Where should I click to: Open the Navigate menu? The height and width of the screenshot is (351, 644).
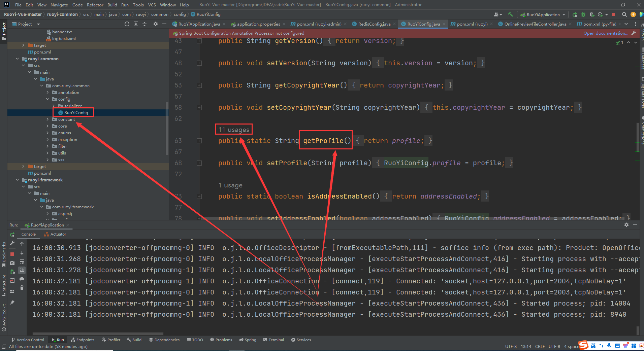click(x=59, y=5)
